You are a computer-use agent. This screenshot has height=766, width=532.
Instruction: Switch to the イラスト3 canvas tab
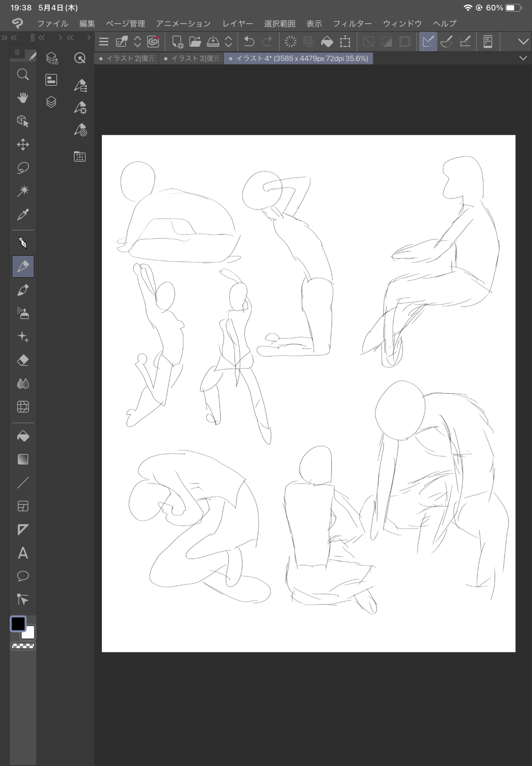click(191, 59)
